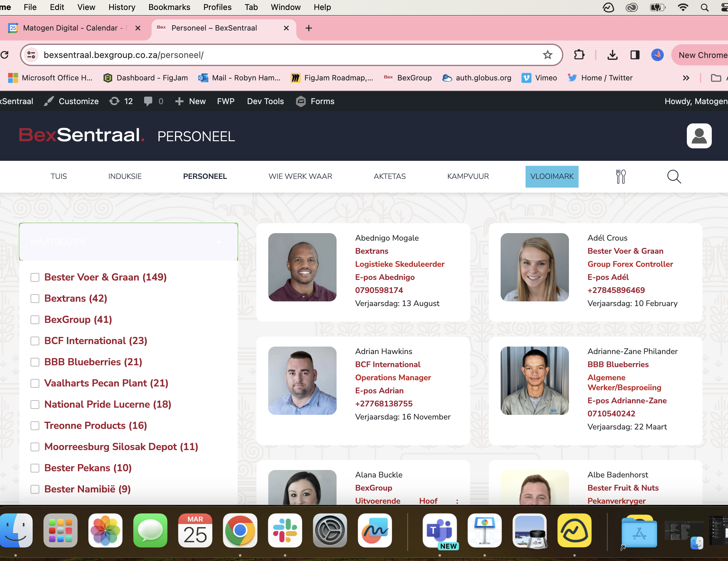Image resolution: width=728 pixels, height=561 pixels.
Task: Collapse the MAATSKAPPY filter dropdown
Action: point(219,242)
